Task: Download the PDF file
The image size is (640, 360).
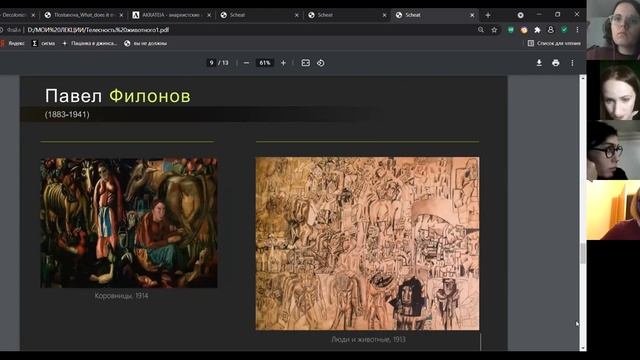Action: coord(539,63)
